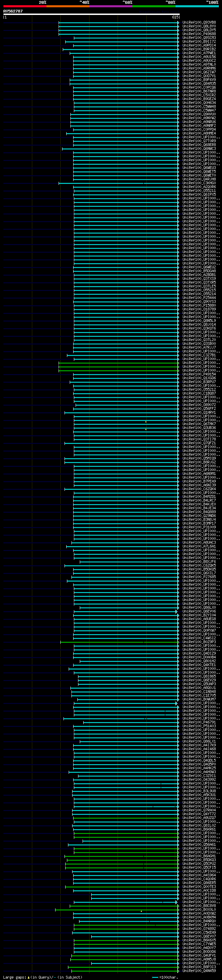Select hit label UniRef100_Q9SCM3

click(199, 38)
